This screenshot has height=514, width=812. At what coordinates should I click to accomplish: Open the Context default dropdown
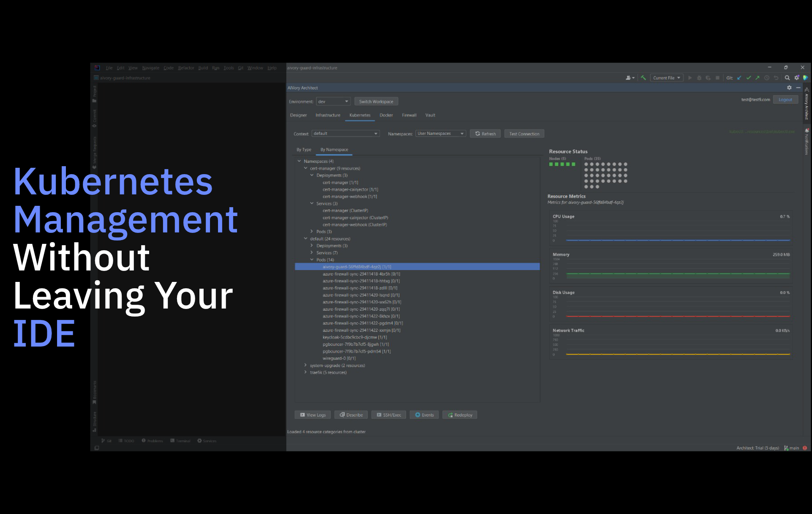coord(345,134)
